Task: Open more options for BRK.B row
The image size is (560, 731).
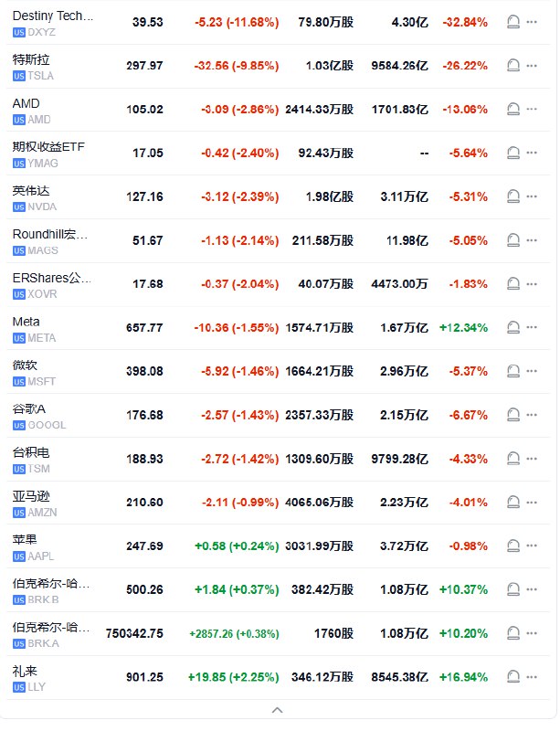Action: click(x=532, y=589)
